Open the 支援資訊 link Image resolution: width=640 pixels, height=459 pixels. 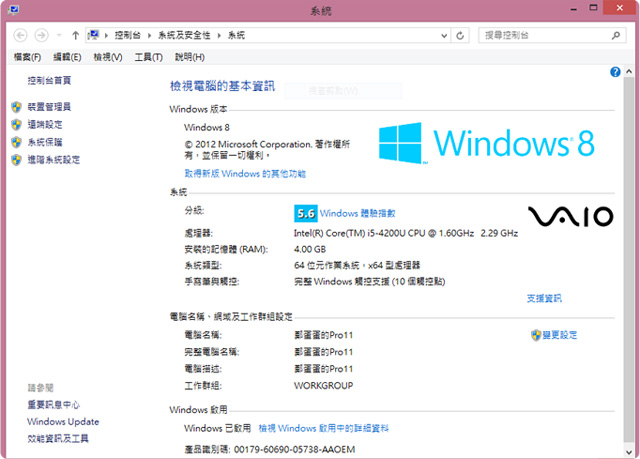544,298
